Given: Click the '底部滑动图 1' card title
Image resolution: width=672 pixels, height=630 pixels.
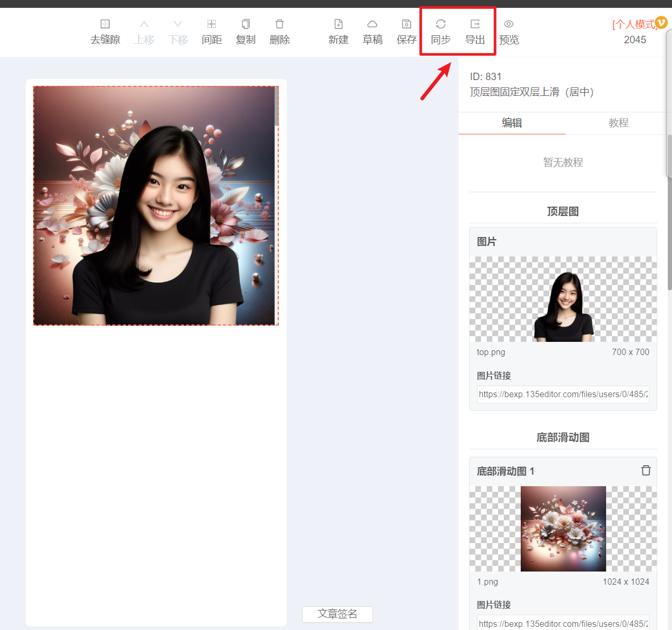Looking at the screenshot, I should pyautogui.click(x=505, y=471).
